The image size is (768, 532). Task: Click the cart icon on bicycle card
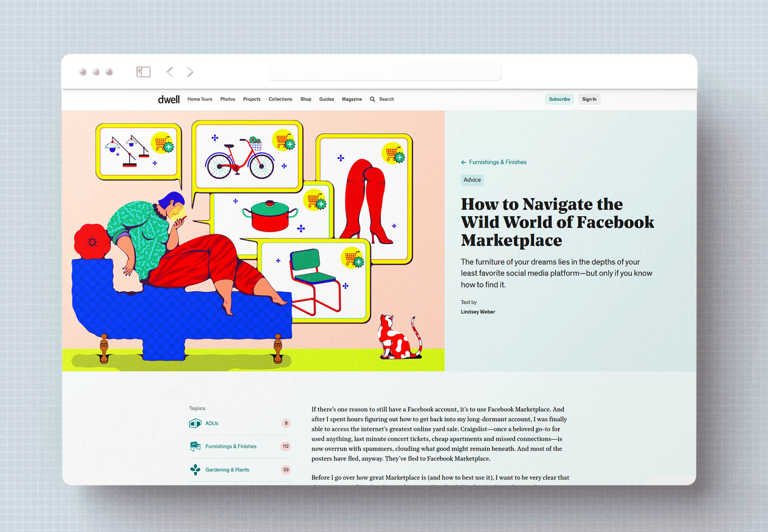point(284,140)
